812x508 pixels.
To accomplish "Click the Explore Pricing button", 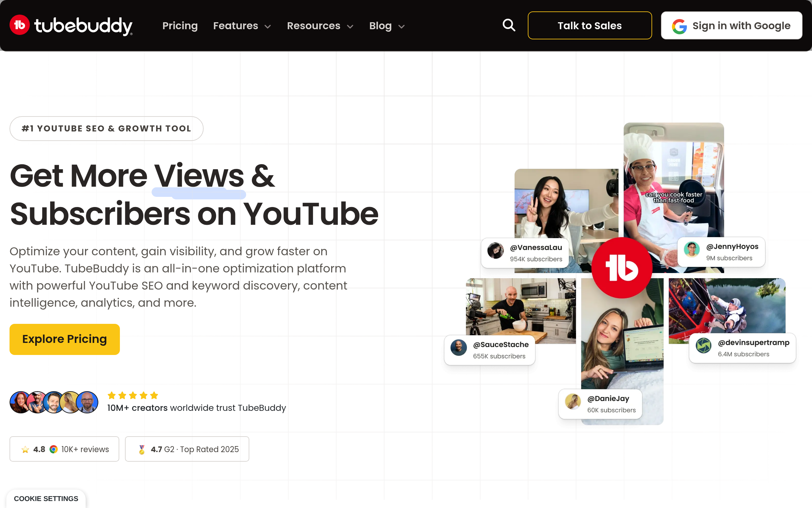I will (64, 339).
